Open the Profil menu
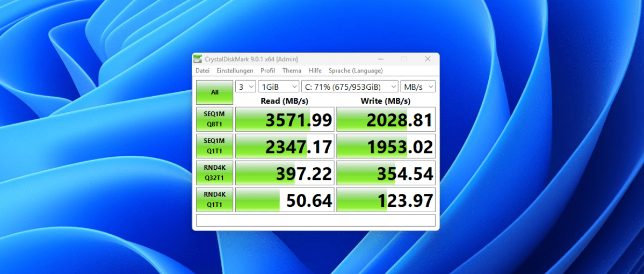The height and width of the screenshot is (274, 644). [x=268, y=71]
